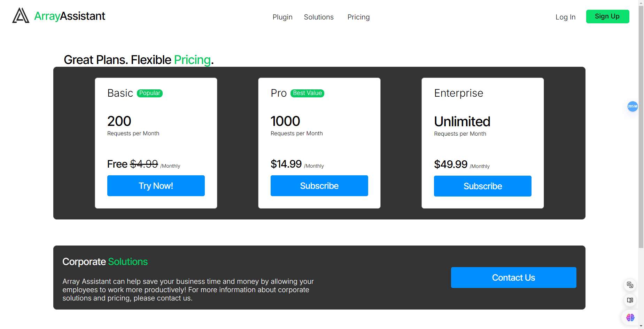Click the ArrayAssistant brand name text

point(69,16)
